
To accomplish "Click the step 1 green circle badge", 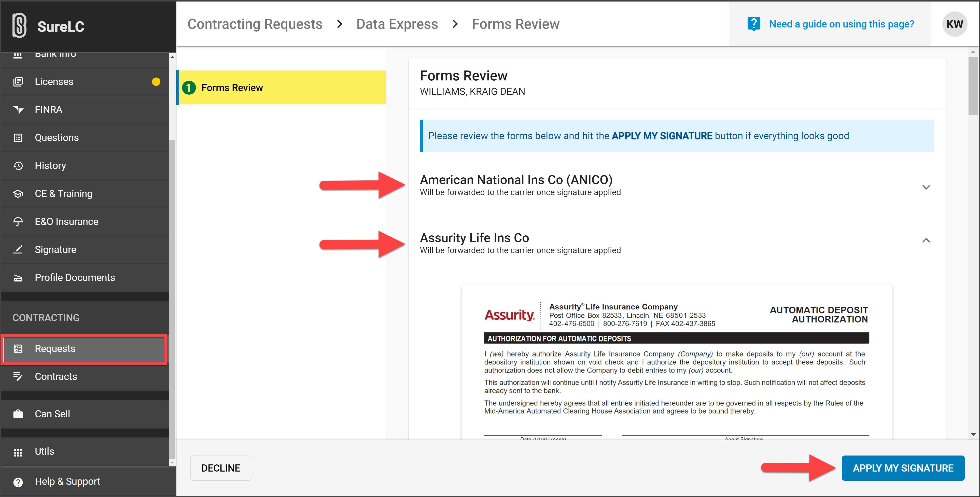I will coord(189,88).
